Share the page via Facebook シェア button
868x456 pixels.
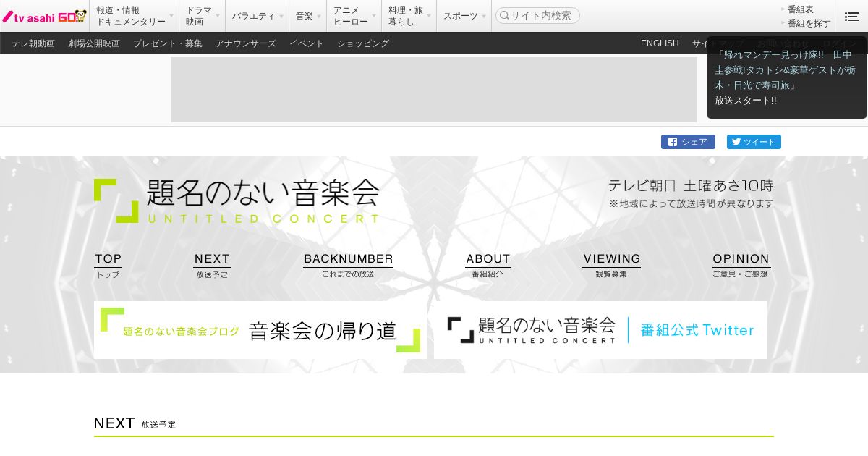[688, 142]
